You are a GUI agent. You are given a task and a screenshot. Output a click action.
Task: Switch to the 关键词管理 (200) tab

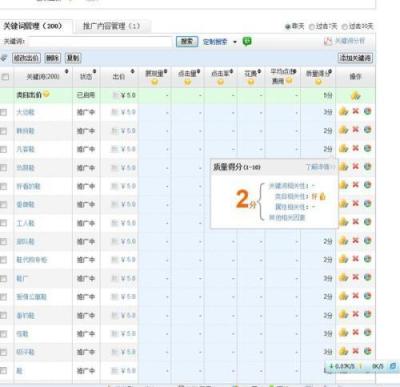pyautogui.click(x=33, y=26)
